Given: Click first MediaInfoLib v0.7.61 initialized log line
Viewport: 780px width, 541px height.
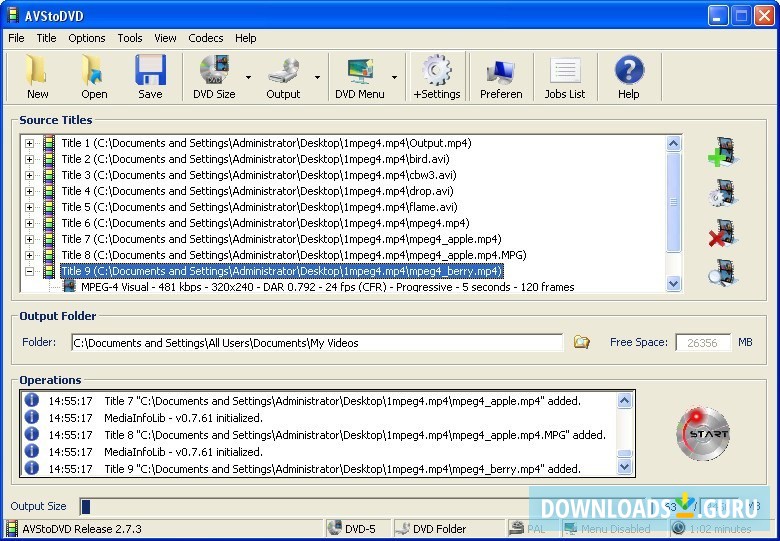Looking at the screenshot, I should [x=184, y=418].
